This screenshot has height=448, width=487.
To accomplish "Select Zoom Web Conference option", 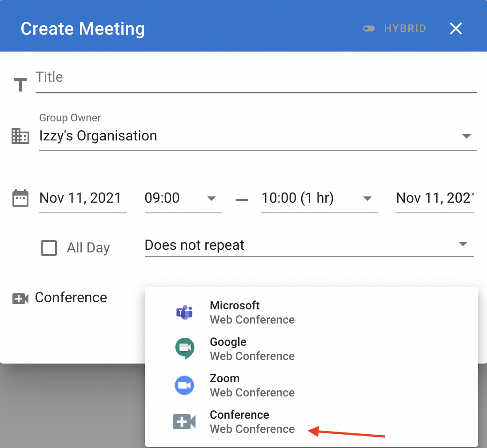I will pyautogui.click(x=311, y=385).
